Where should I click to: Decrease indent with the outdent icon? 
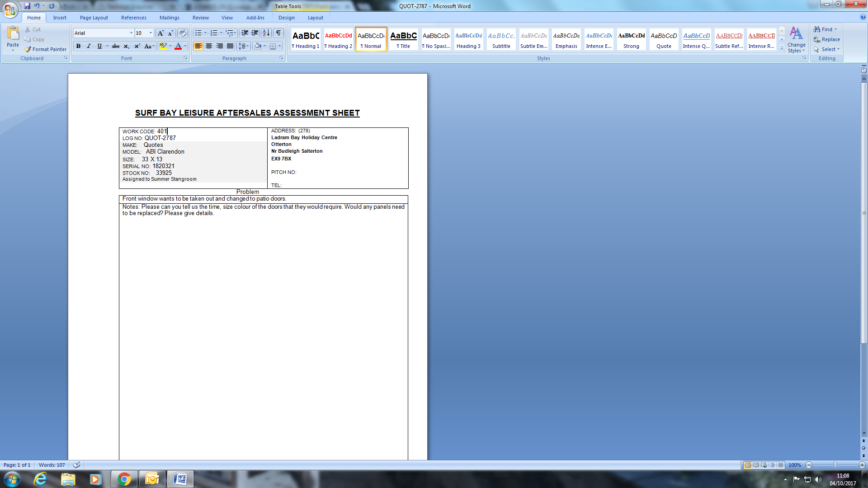coord(244,33)
